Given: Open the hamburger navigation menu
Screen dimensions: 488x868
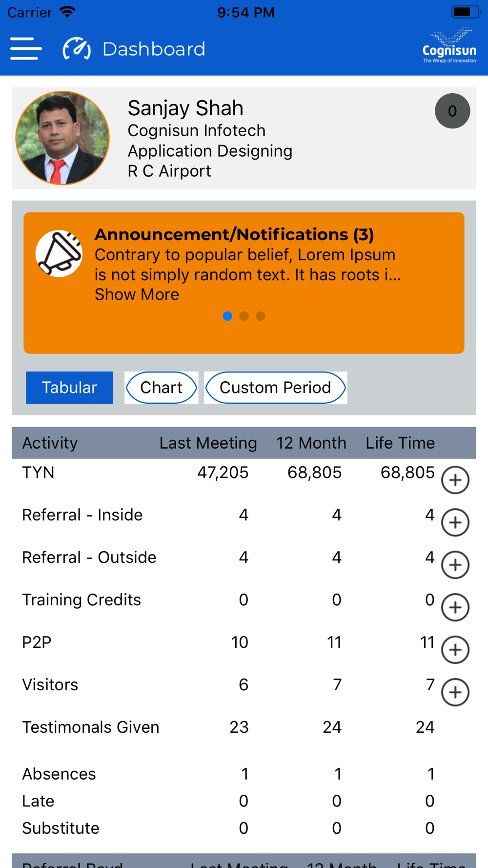Looking at the screenshot, I should [26, 49].
